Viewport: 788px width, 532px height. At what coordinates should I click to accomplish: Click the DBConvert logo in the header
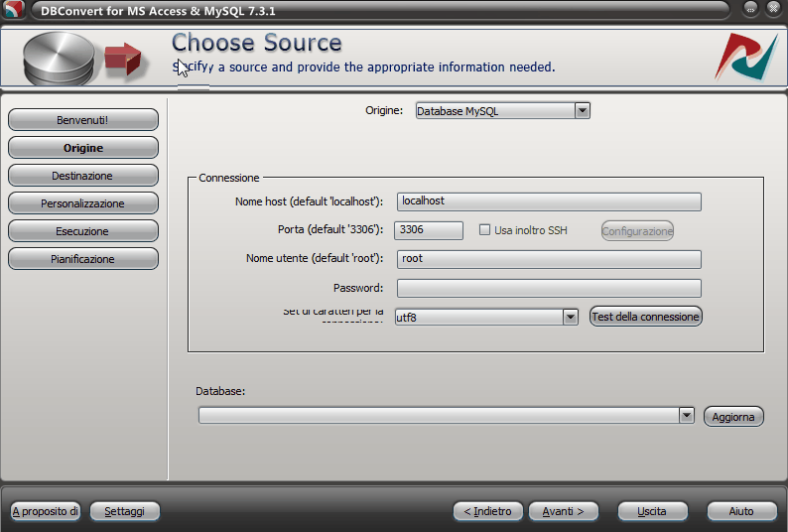(746, 57)
